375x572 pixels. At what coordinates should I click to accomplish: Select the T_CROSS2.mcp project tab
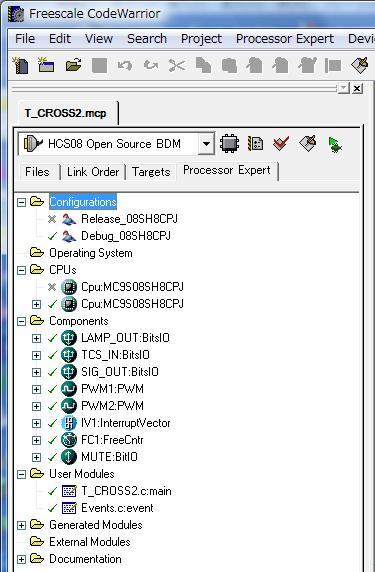(66, 113)
